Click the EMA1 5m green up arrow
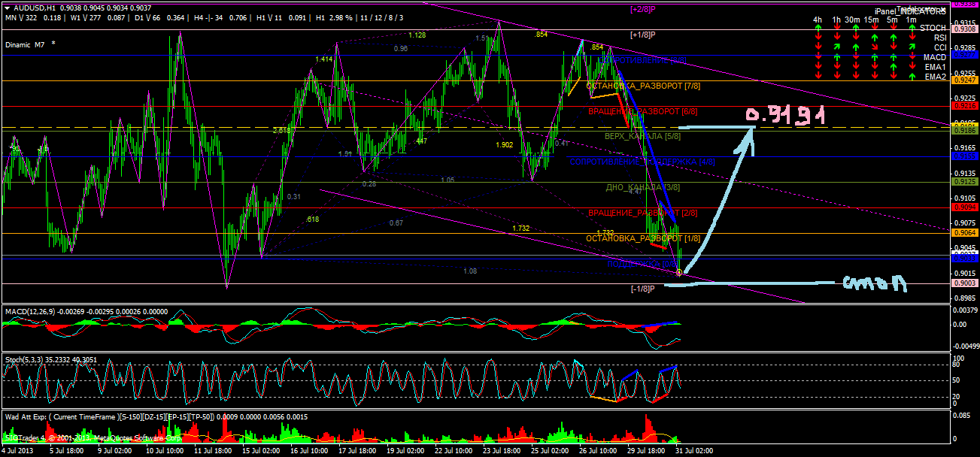Image resolution: width=980 pixels, height=457 pixels. pyautogui.click(x=894, y=67)
